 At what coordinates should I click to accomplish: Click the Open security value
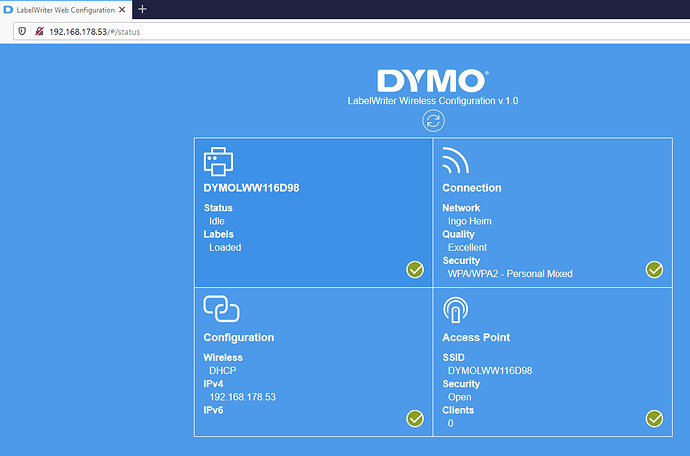459,397
